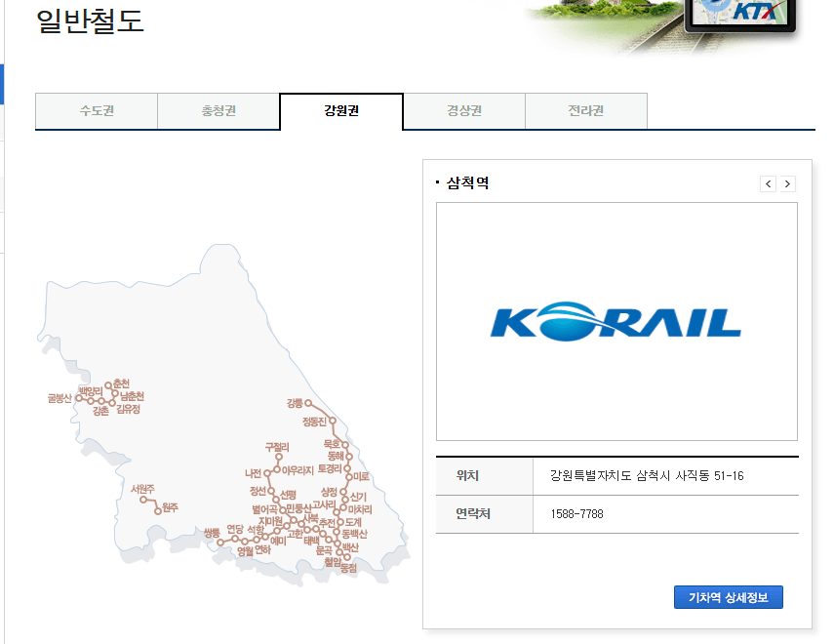This screenshot has width=834, height=644.
Task: Select the 도계 station marker
Action: point(339,522)
